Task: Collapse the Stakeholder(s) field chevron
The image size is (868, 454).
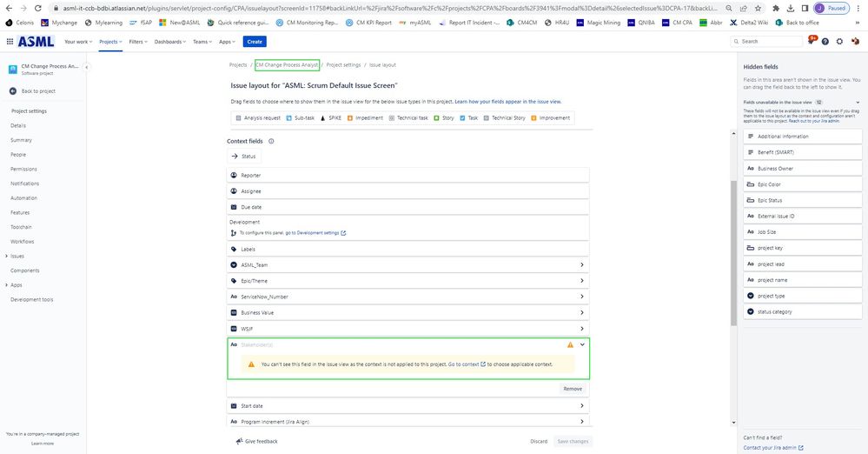Action: [582, 344]
